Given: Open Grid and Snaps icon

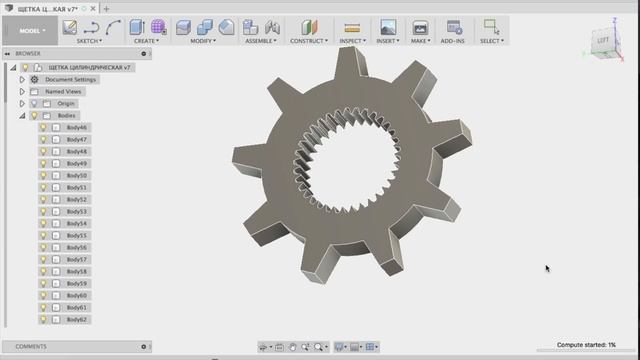Looking at the screenshot, I should pyautogui.click(x=354, y=347).
